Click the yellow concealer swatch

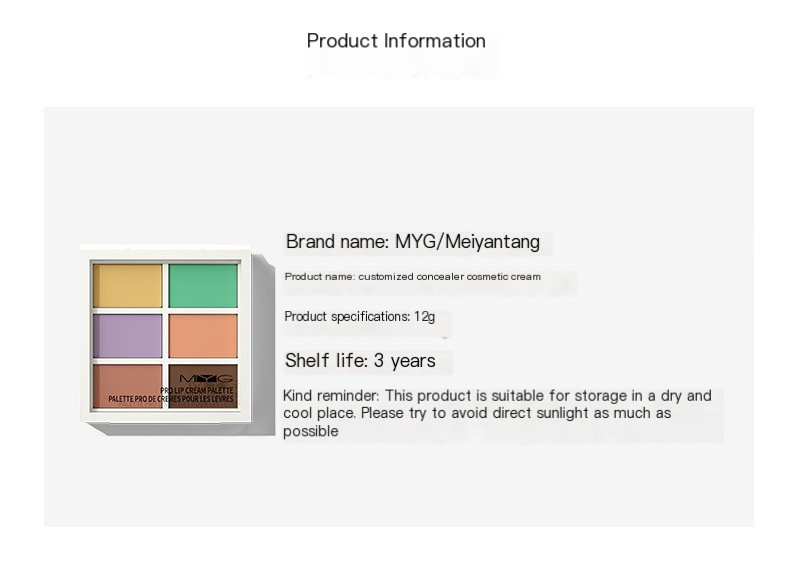(x=127, y=285)
